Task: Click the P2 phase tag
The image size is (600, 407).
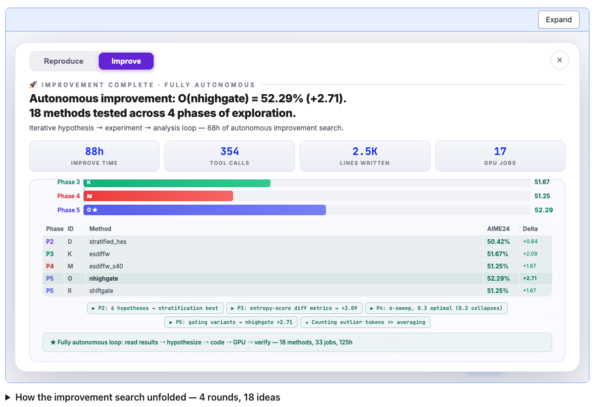Action: (50, 241)
